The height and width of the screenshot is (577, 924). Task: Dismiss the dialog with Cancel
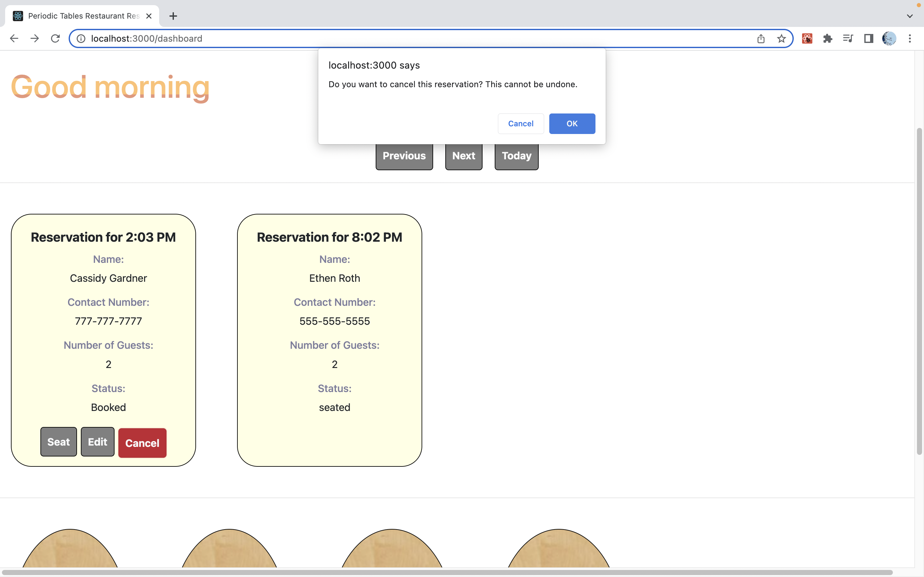(x=520, y=123)
